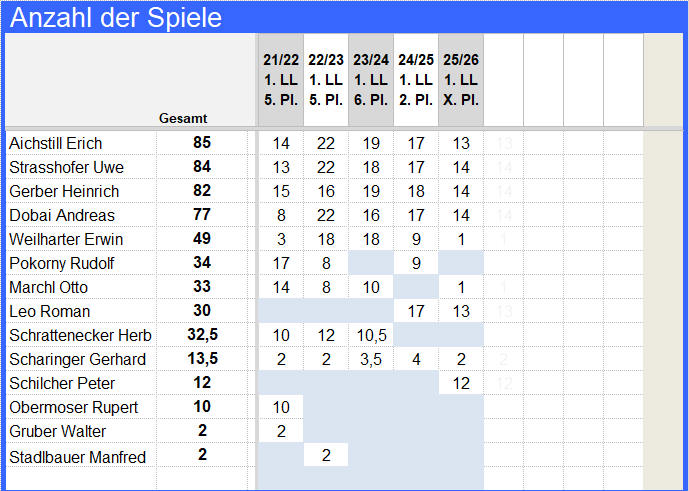Select the 25/26 season column header

[x=461, y=80]
